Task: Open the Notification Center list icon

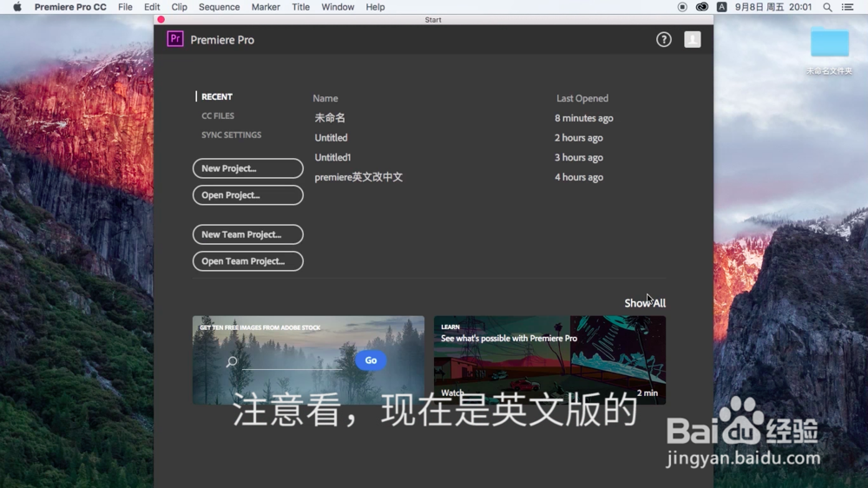Action: (847, 7)
